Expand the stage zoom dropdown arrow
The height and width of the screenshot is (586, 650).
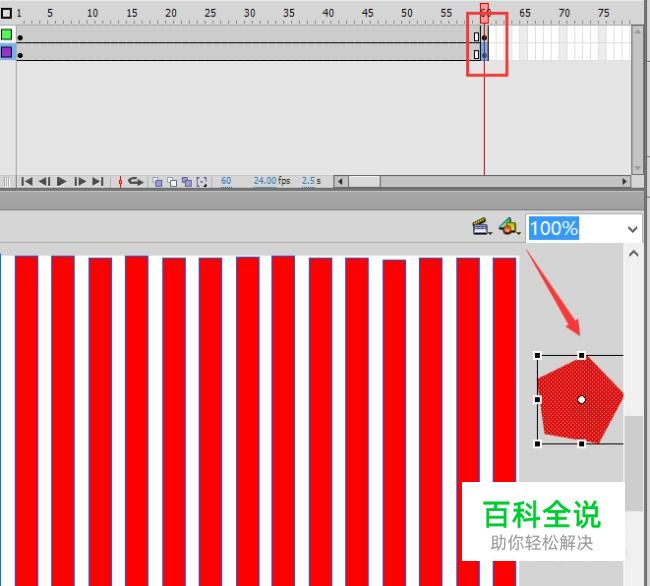click(x=632, y=229)
